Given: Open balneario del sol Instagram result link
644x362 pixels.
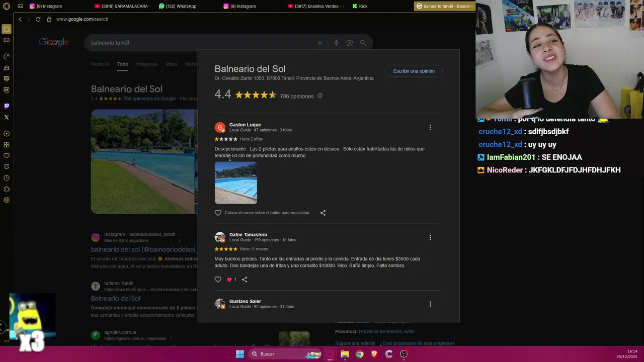Looking at the screenshot, I should (x=143, y=249).
